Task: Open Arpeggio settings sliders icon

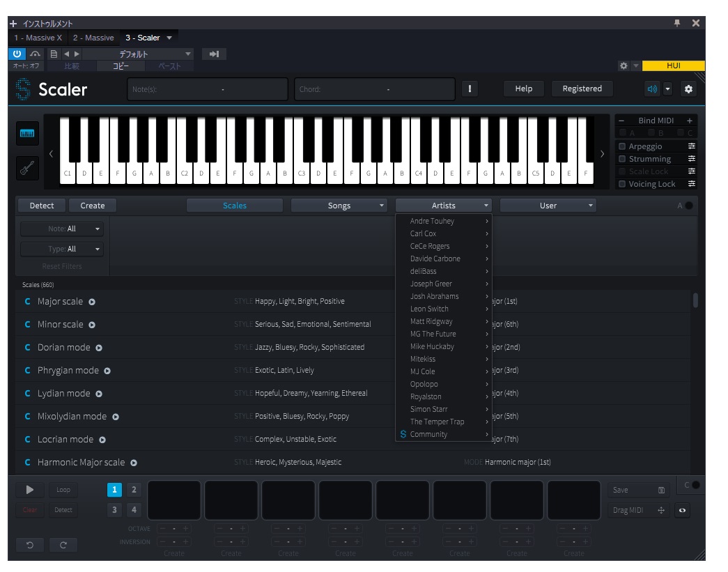Action: [x=691, y=146]
